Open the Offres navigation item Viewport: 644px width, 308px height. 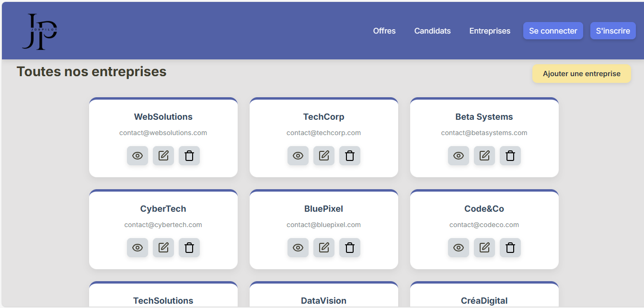[384, 31]
